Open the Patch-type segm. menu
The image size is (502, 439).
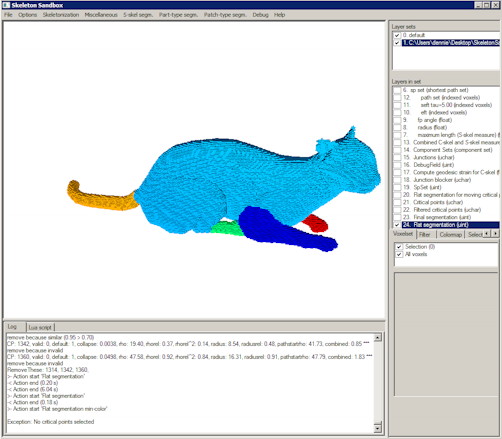tap(225, 15)
